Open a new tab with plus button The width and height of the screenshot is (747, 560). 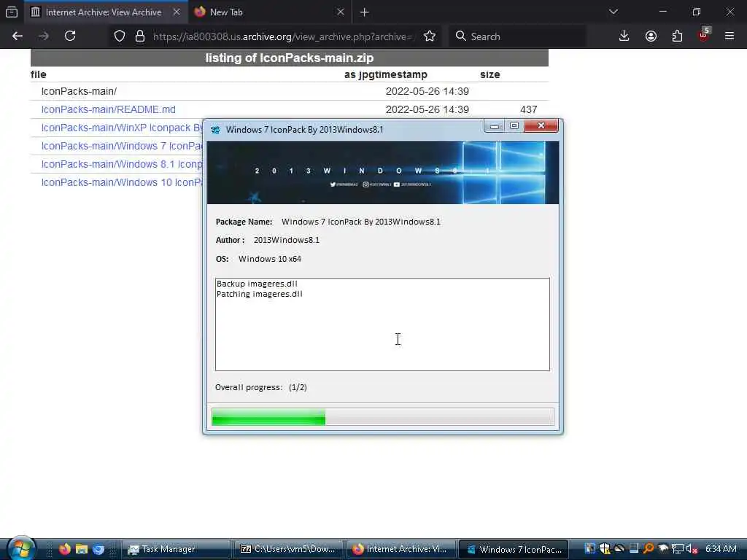tap(365, 12)
